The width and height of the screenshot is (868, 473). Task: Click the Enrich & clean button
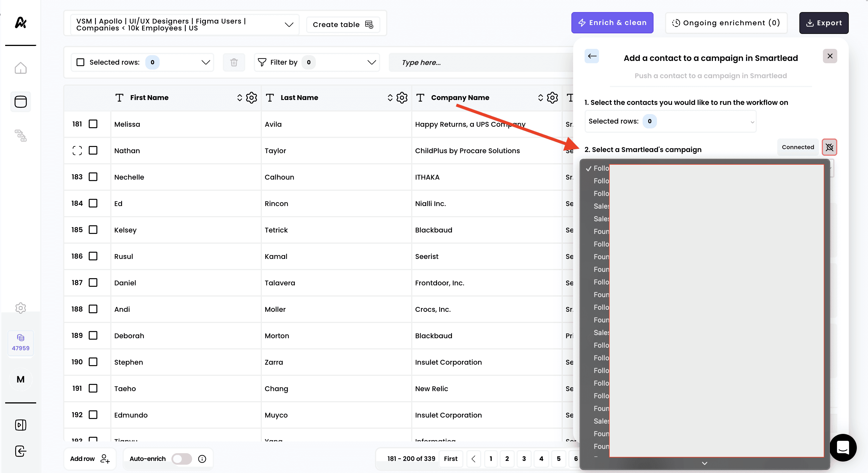click(x=612, y=23)
